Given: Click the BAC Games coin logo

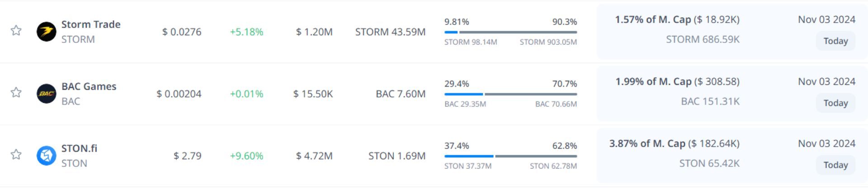Looking at the screenshot, I should (x=46, y=94).
